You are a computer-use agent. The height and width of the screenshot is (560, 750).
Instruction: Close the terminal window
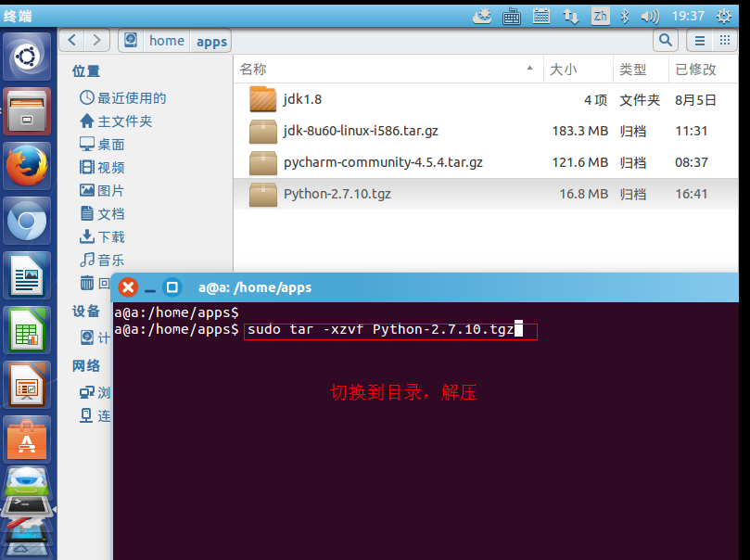[128, 287]
